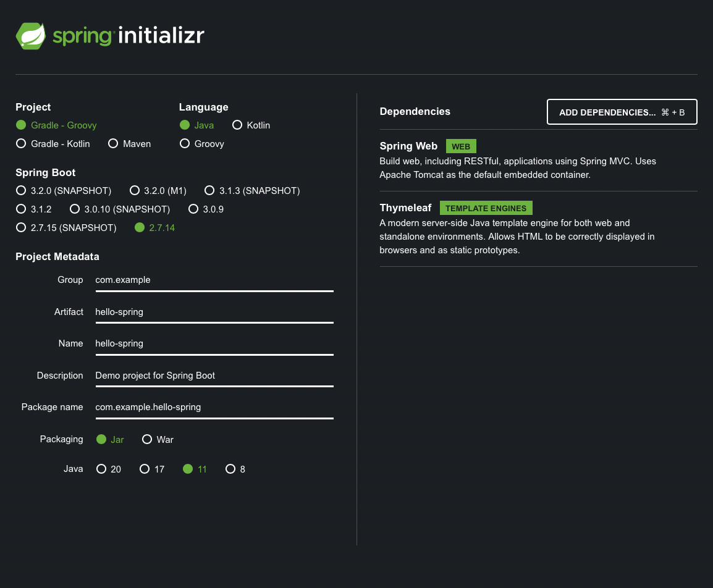
Task: Click the Spring Web description text
Action: (x=518, y=167)
